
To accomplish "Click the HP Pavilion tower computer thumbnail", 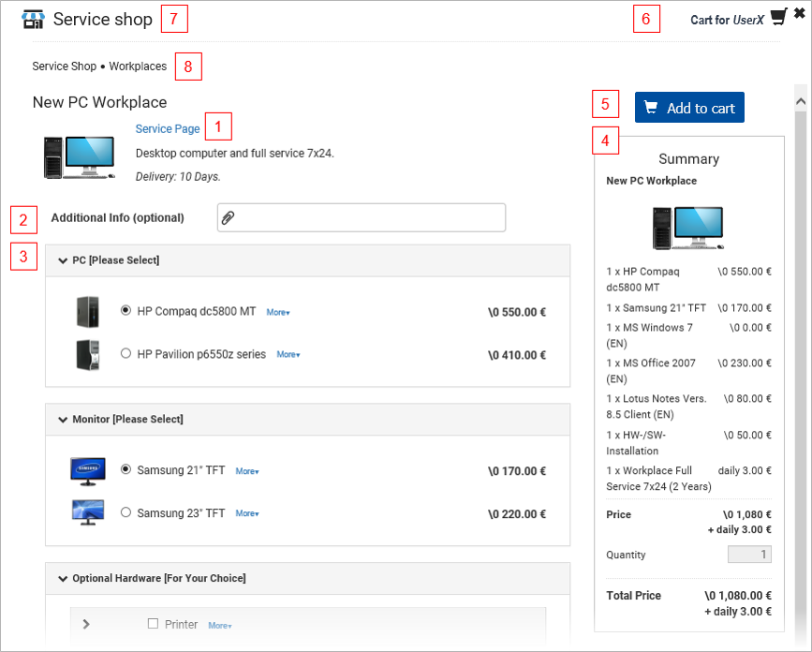I will point(87,353).
